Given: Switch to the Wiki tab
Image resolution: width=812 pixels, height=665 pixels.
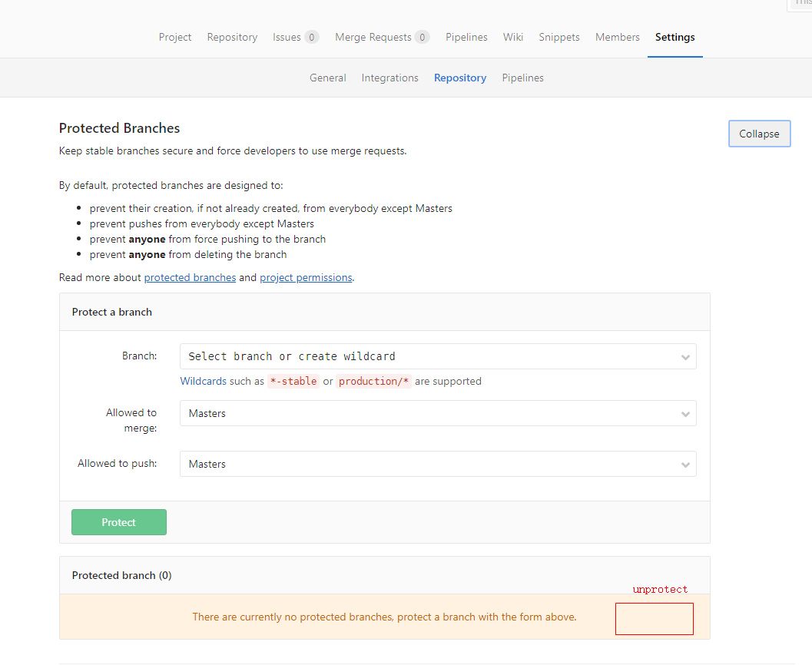Looking at the screenshot, I should pos(513,37).
